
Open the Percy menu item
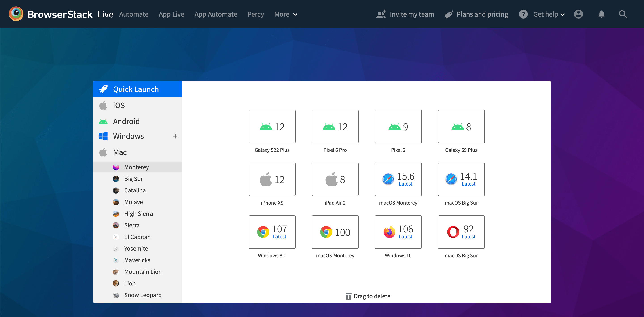[256, 14]
